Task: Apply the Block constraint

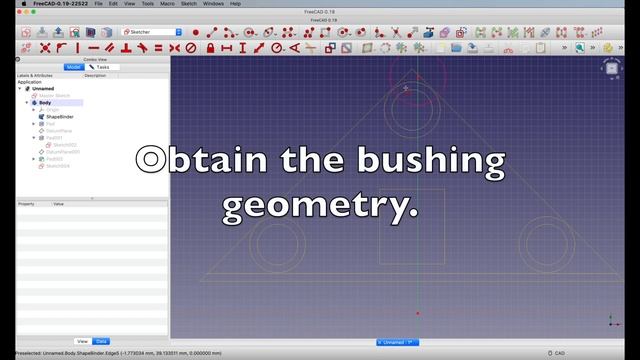Action: 191,48
